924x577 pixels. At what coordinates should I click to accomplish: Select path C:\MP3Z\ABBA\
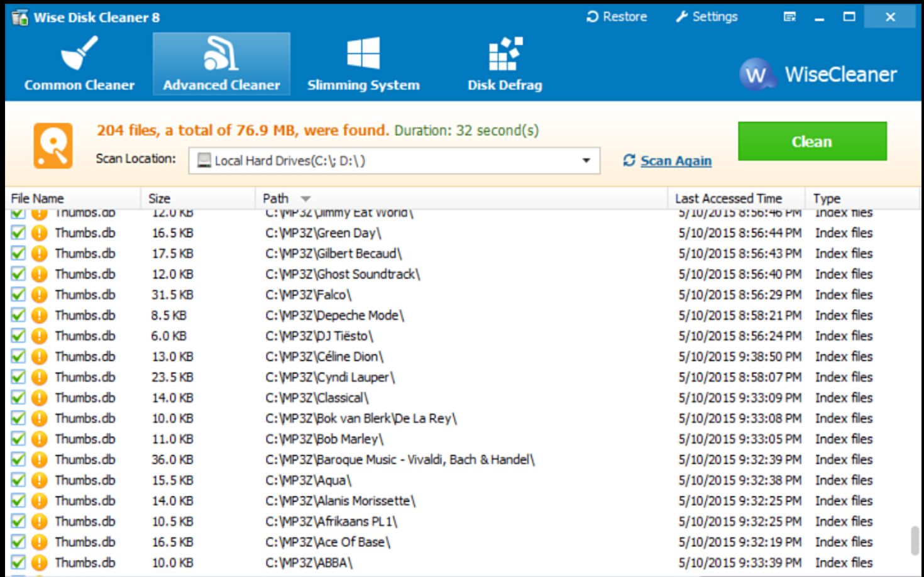[309, 563]
